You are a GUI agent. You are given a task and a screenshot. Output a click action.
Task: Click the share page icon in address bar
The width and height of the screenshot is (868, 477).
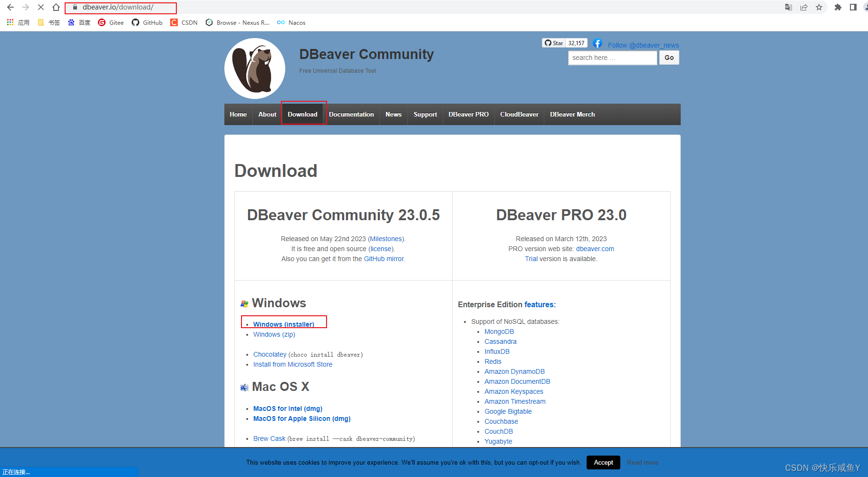coord(804,7)
